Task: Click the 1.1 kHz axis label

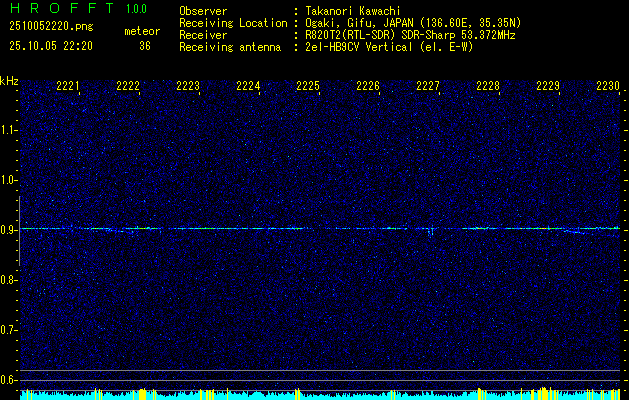Action: point(8,130)
